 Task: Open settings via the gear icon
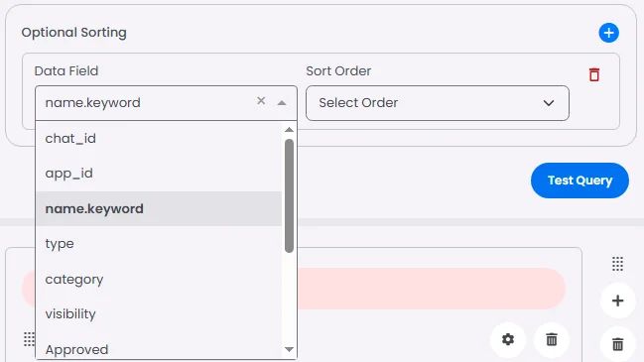pos(508,339)
